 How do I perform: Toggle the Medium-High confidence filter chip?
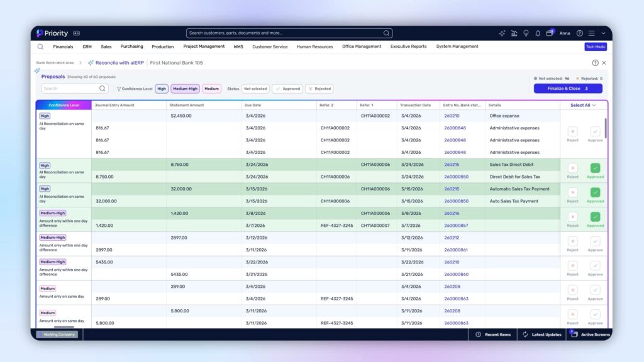(186, 89)
